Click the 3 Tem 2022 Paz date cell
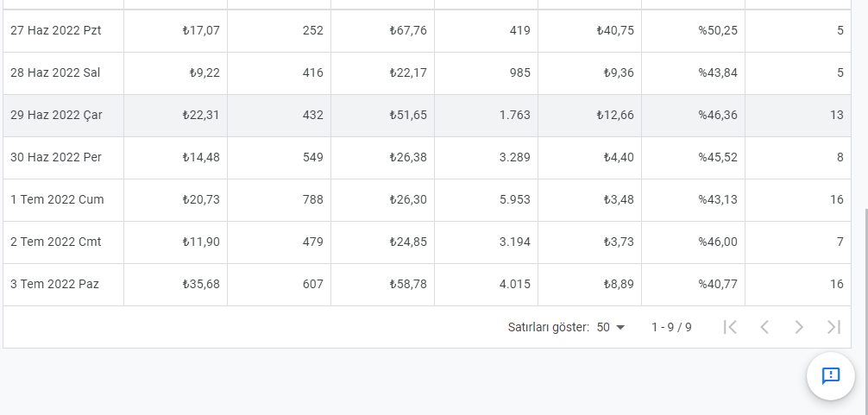 tap(63, 285)
